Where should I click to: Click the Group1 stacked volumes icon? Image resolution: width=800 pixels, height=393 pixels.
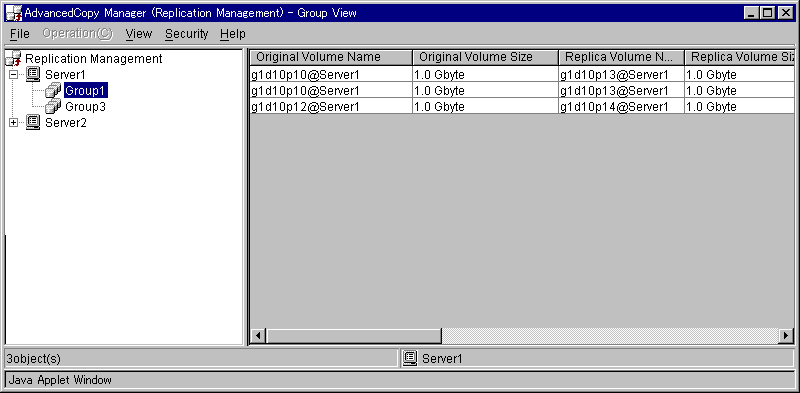point(53,91)
